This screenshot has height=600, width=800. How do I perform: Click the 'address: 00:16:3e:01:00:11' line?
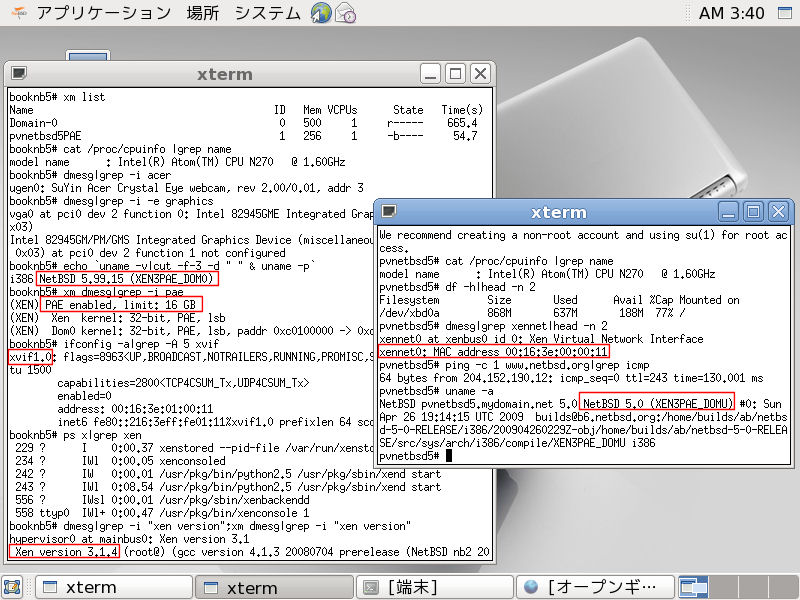[135, 409]
